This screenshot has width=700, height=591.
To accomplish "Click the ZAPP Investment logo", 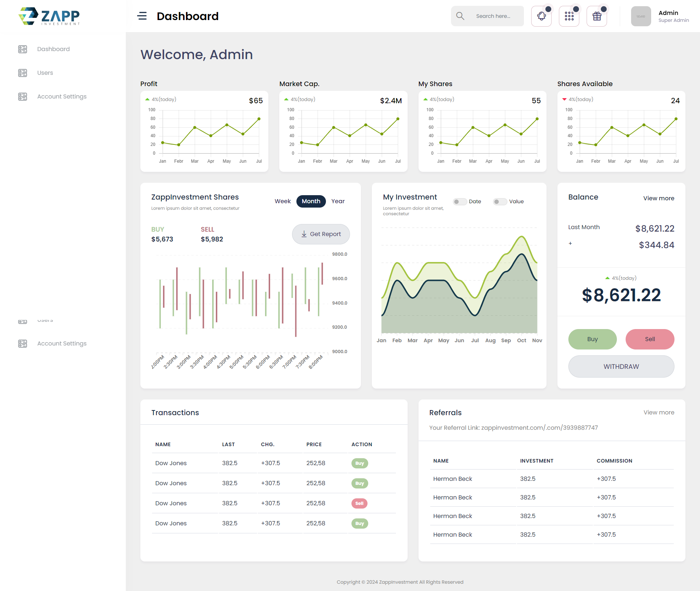I will click(49, 16).
